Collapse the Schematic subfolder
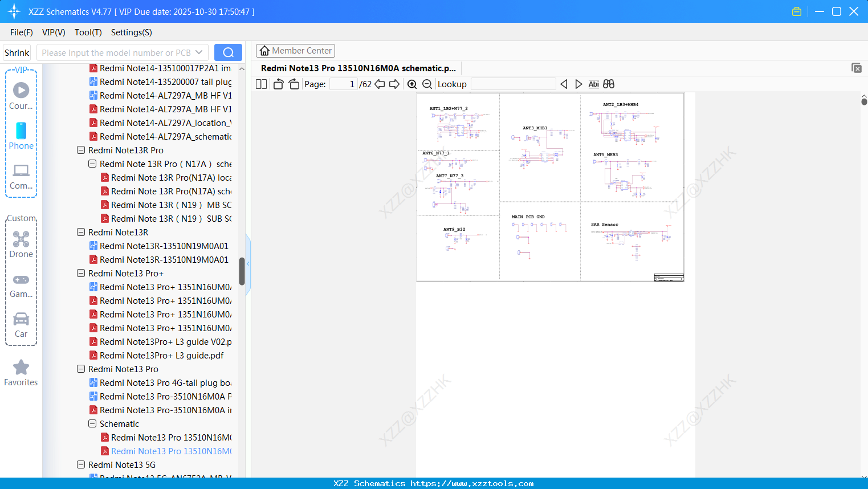The width and height of the screenshot is (868, 489). 92,424
